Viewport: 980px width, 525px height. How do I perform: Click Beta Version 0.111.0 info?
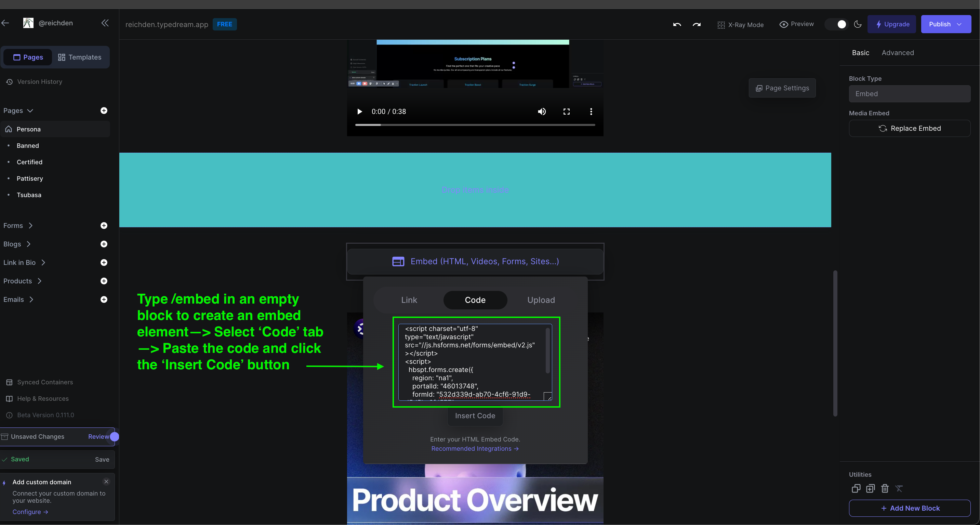[x=40, y=415]
